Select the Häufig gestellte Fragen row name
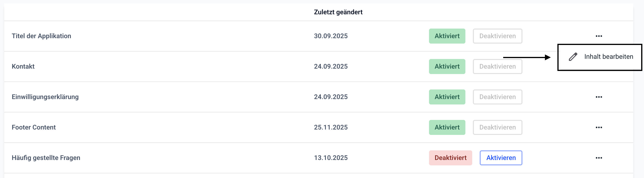644x178 pixels. click(x=46, y=158)
